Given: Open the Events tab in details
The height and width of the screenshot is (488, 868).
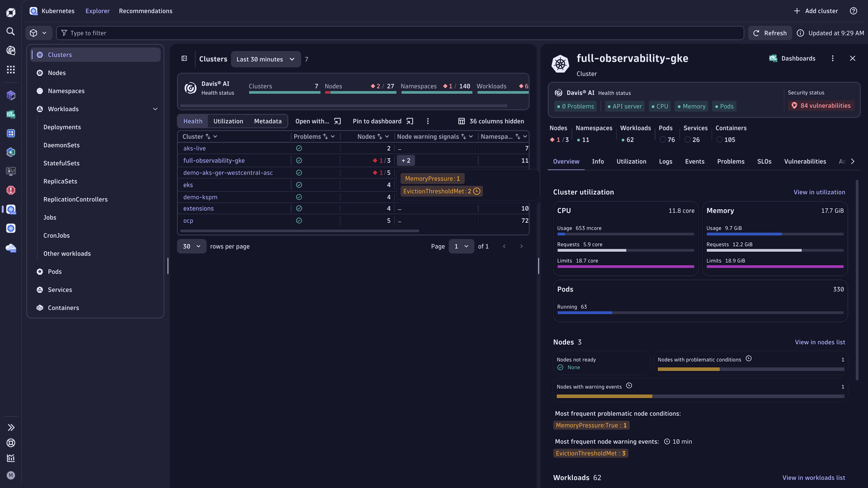Looking at the screenshot, I should [x=694, y=161].
